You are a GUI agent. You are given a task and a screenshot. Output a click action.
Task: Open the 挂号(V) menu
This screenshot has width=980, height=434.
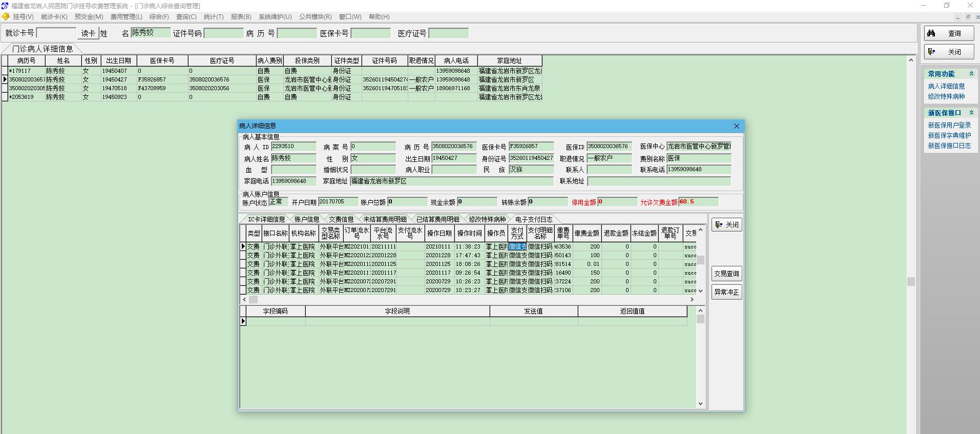tap(23, 17)
